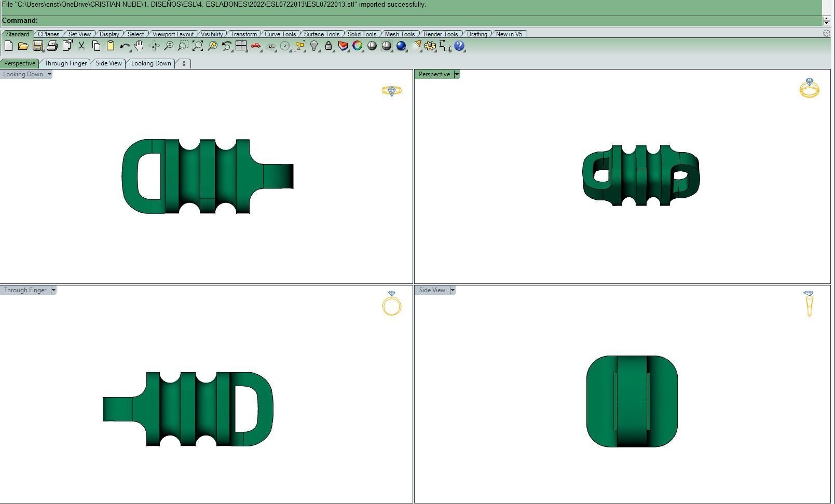835x504 pixels.
Task: Click the blue sphere render icon
Action: [401, 46]
